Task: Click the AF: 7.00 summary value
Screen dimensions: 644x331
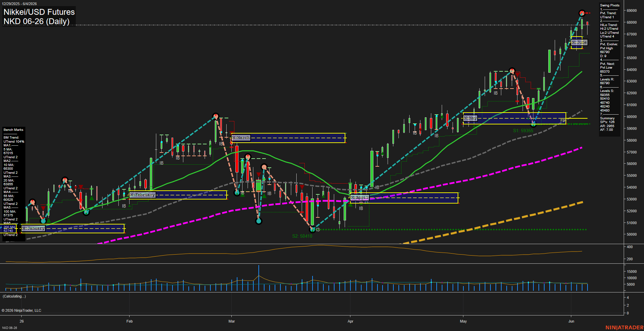Action: coord(606,130)
